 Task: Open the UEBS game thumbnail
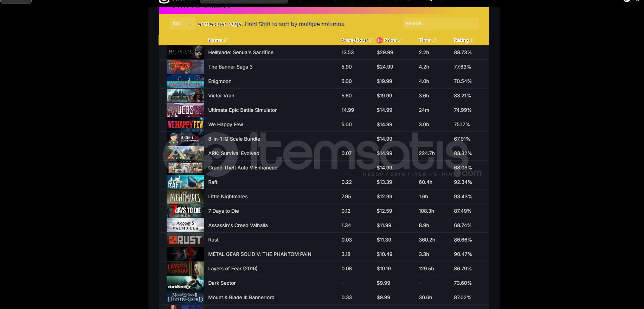coord(185,110)
